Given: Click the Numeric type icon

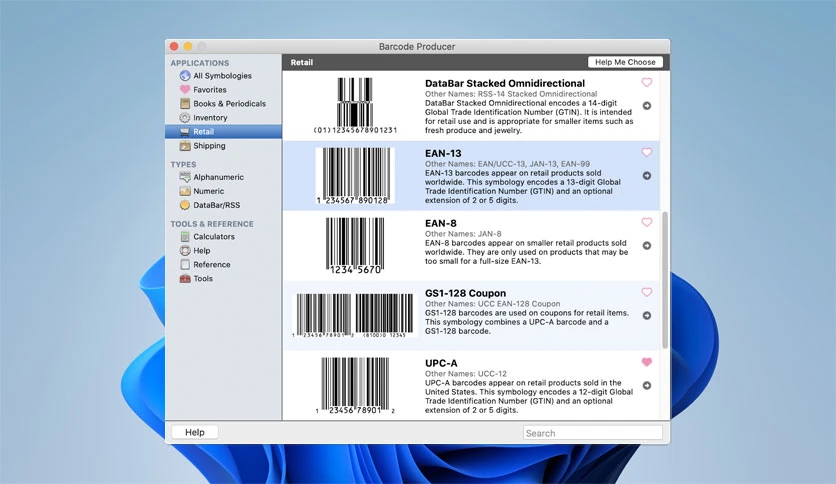Looking at the screenshot, I should 185,191.
